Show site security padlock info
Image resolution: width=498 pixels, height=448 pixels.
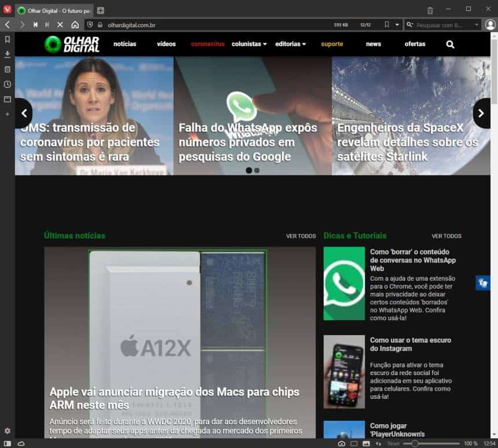(100, 24)
